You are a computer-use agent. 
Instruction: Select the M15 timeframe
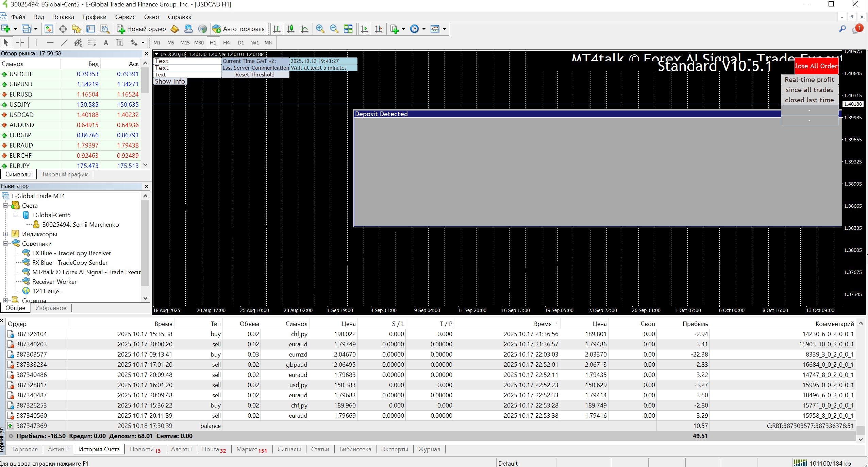185,42
